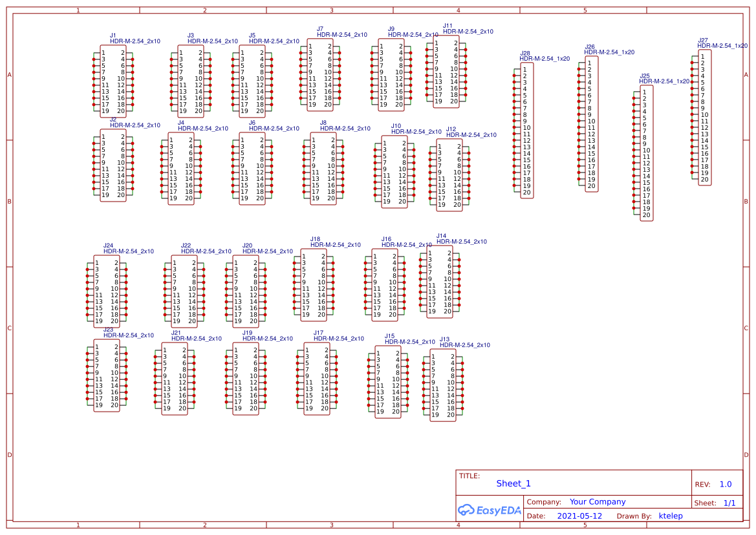
Task: Click the EasyEDA cloud logo
Action: coord(490,510)
